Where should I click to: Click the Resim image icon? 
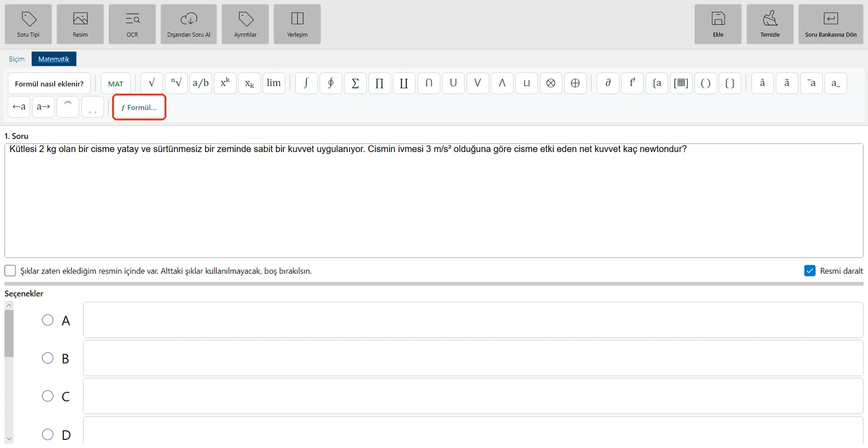pyautogui.click(x=80, y=24)
